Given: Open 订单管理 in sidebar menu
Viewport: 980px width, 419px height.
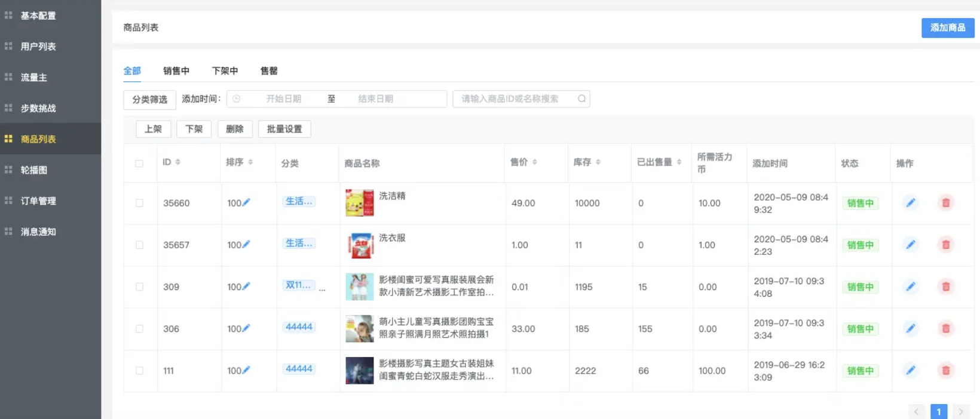Looking at the screenshot, I should tap(38, 201).
